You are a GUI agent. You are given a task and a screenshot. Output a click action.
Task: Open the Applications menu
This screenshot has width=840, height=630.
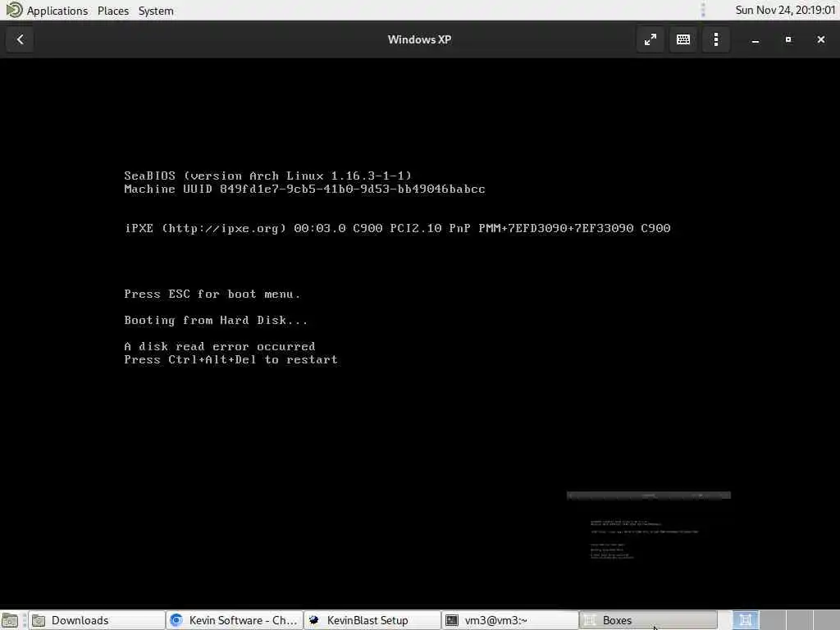pyautogui.click(x=57, y=11)
